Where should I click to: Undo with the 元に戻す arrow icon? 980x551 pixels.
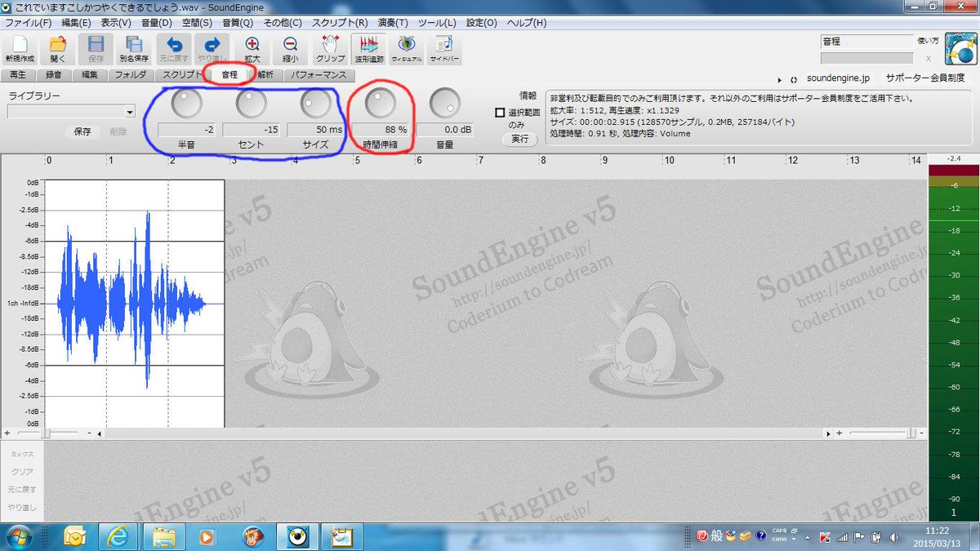point(173,49)
